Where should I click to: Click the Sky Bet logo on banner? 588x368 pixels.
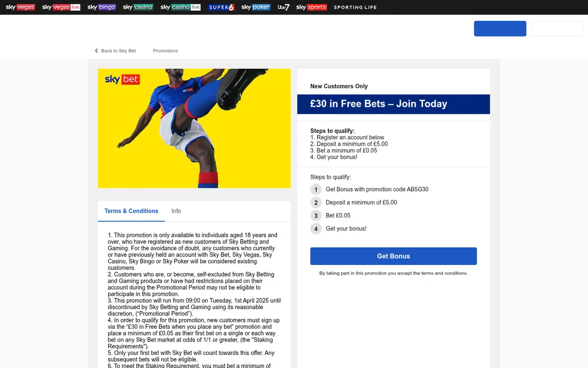point(122,79)
